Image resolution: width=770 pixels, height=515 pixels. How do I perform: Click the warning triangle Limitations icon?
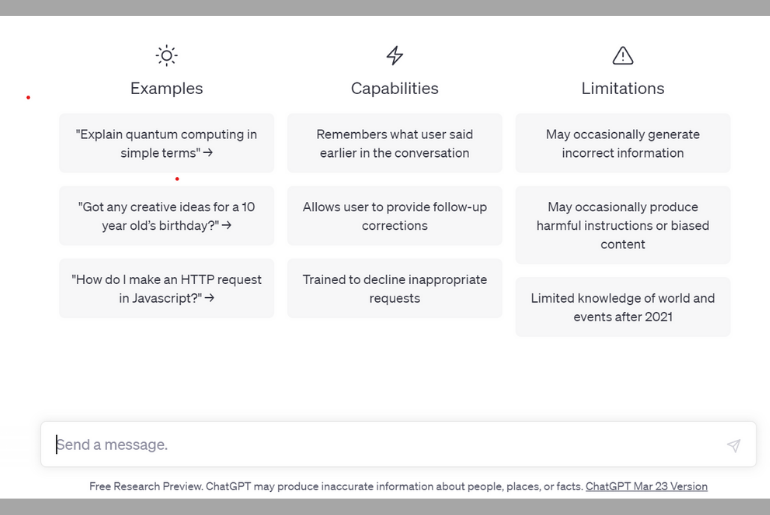click(623, 55)
